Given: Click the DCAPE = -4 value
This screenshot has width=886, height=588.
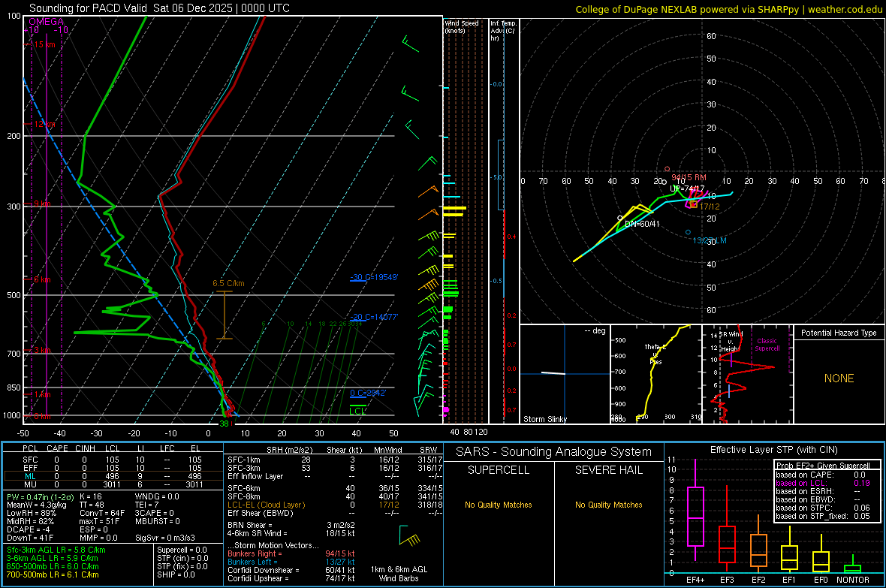Looking at the screenshot, I should 29,529.
